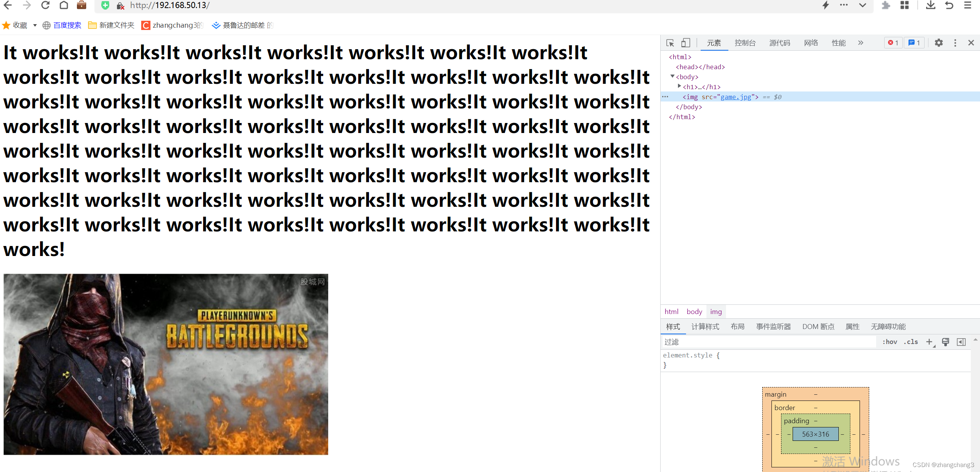Toggle the computed styles sidebar pane

[x=961, y=342]
